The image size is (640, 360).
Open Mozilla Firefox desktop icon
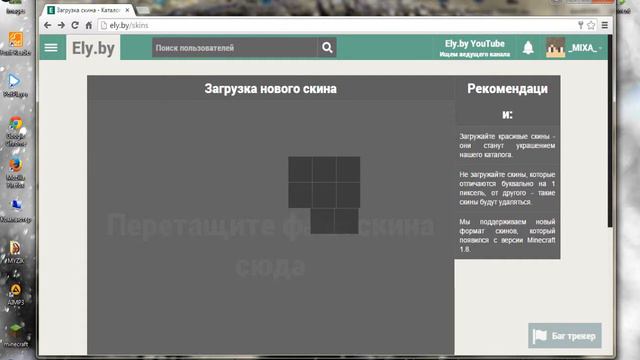click(x=16, y=173)
